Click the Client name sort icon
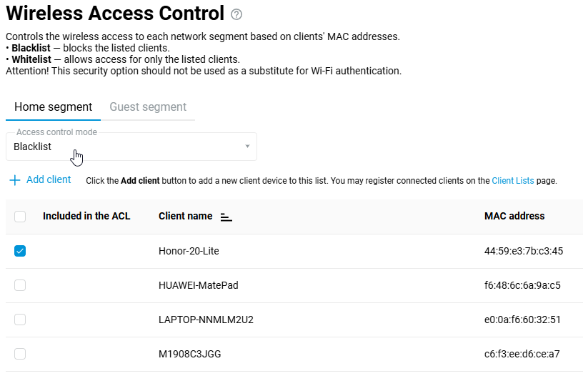 [226, 217]
